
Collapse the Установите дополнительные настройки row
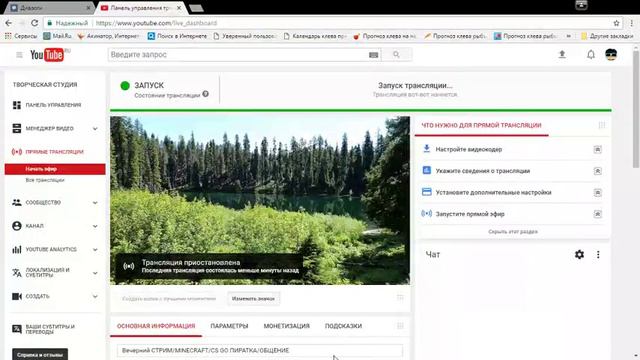coord(598,192)
